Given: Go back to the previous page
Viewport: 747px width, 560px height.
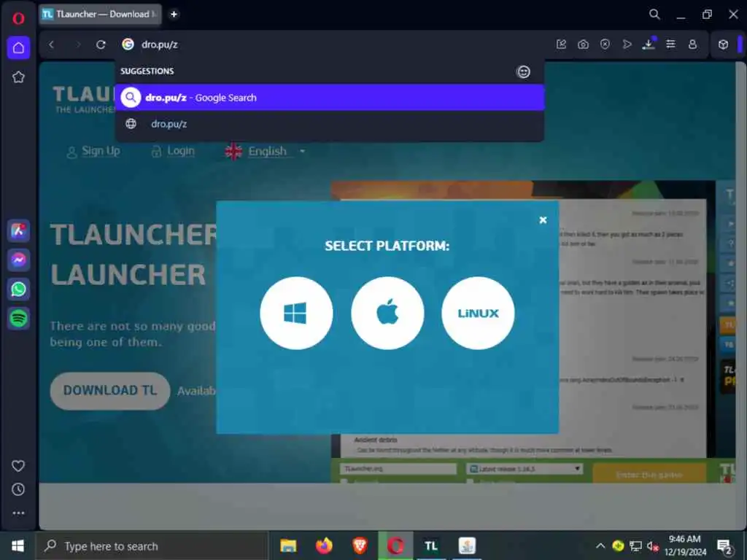Looking at the screenshot, I should pos(52,44).
